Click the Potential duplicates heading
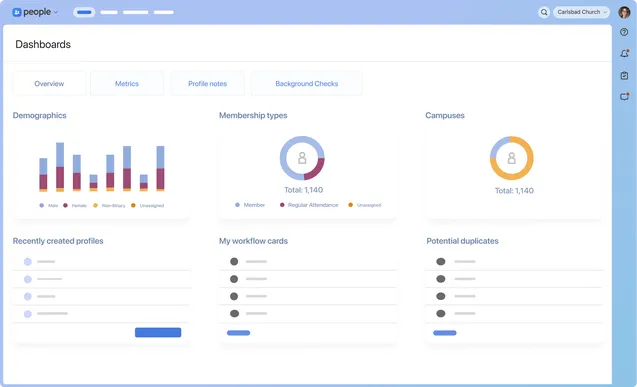 coord(462,241)
